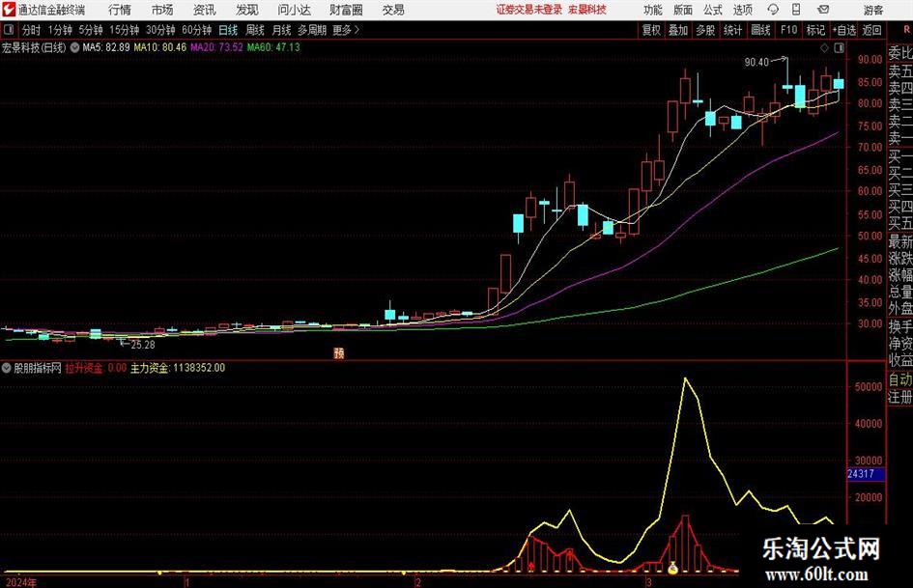
Task: Click the 拉升资金: 0.00 readout
Action: [x=96, y=368]
